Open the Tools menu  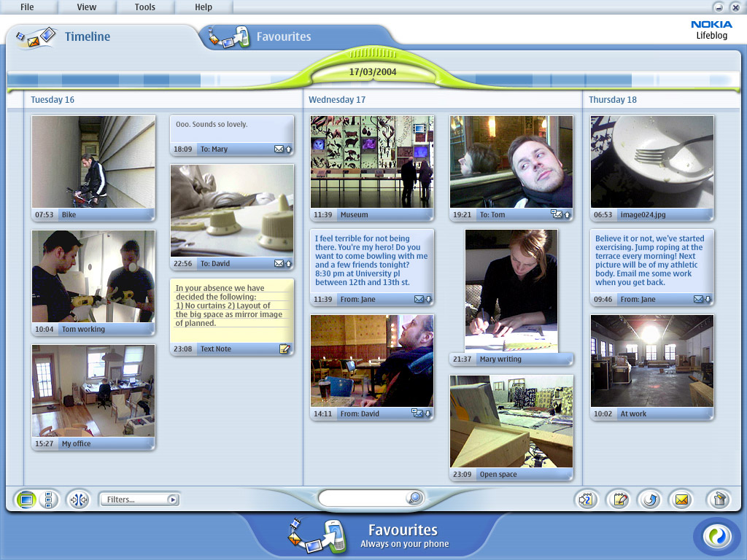click(144, 7)
